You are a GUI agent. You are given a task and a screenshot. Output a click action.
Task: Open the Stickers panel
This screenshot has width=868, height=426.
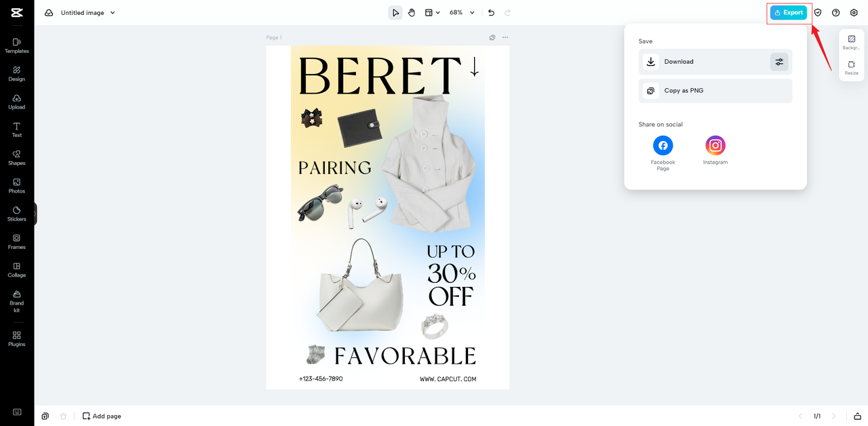coord(16,214)
